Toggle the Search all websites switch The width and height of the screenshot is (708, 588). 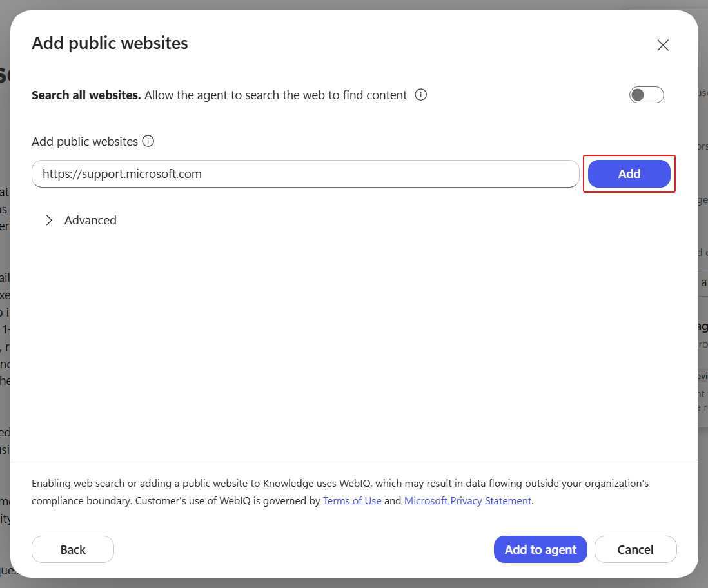(647, 95)
